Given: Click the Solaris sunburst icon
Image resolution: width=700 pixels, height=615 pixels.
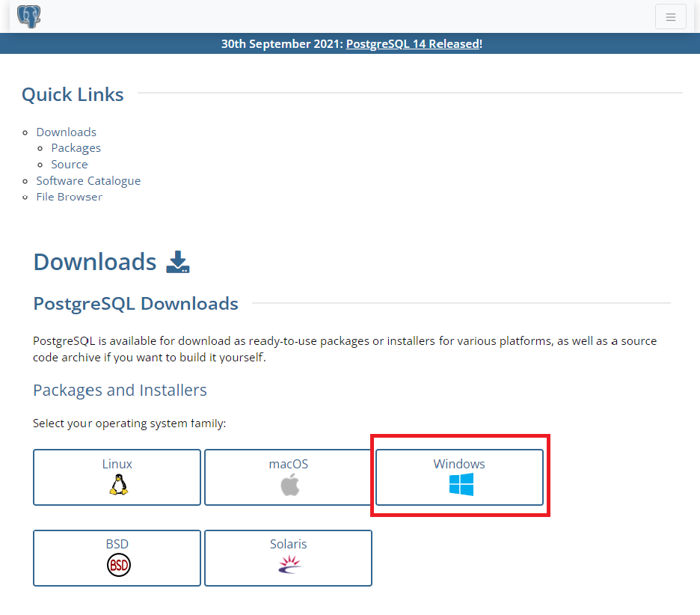Looking at the screenshot, I should point(289,565).
